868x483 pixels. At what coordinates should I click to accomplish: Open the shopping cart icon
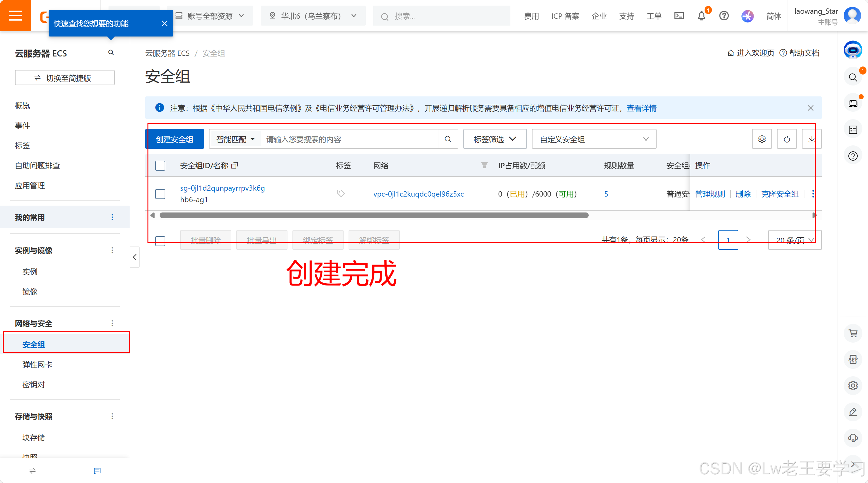pos(853,333)
